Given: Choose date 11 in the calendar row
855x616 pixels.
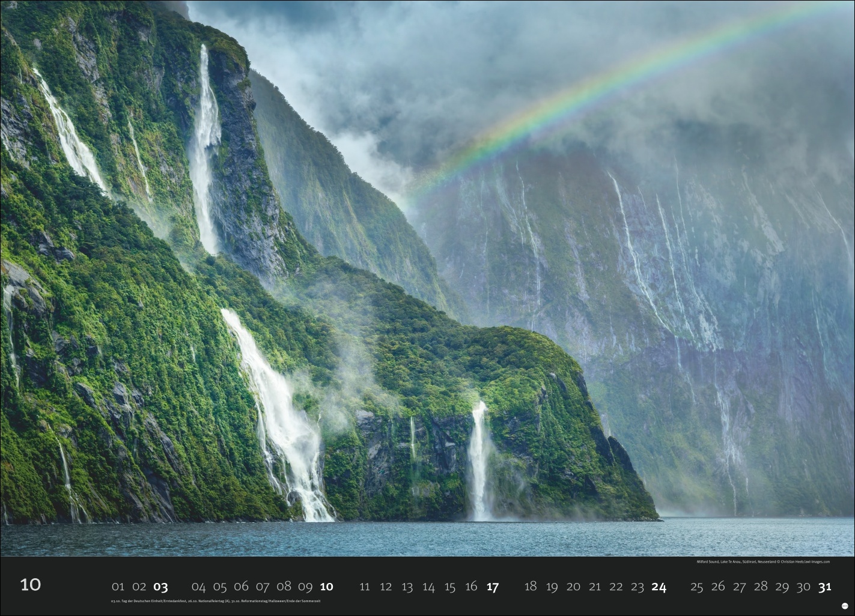Looking at the screenshot, I should click(365, 587).
